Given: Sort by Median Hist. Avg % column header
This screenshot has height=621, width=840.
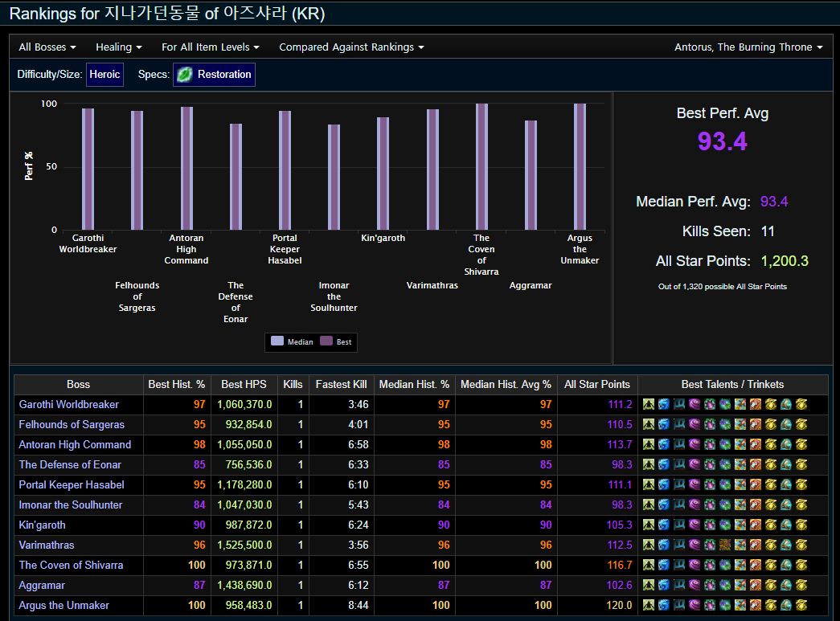Looking at the screenshot, I should pos(506,384).
